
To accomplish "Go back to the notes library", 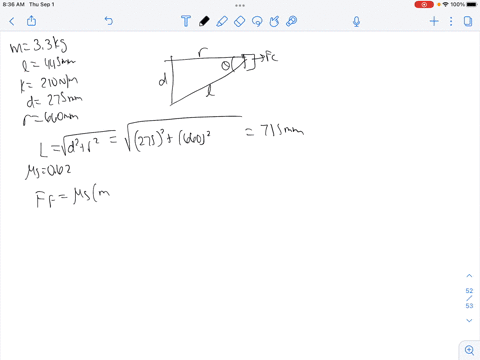I will (x=12, y=22).
